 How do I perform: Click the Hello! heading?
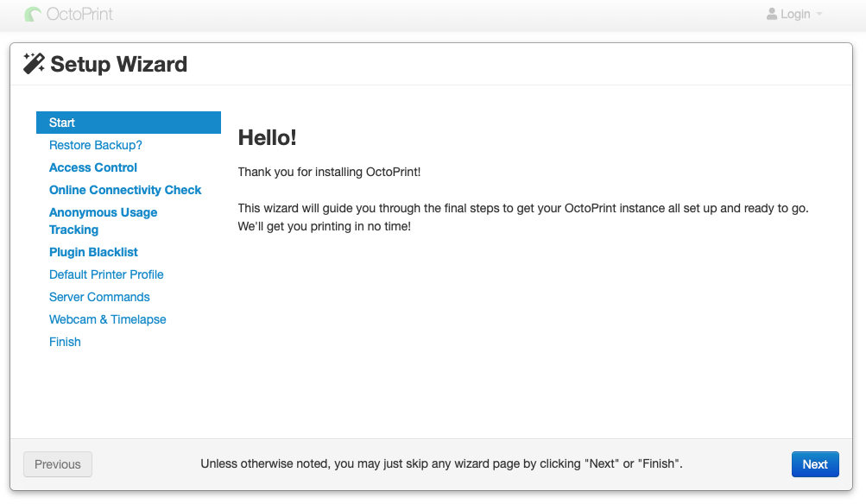pyautogui.click(x=267, y=137)
